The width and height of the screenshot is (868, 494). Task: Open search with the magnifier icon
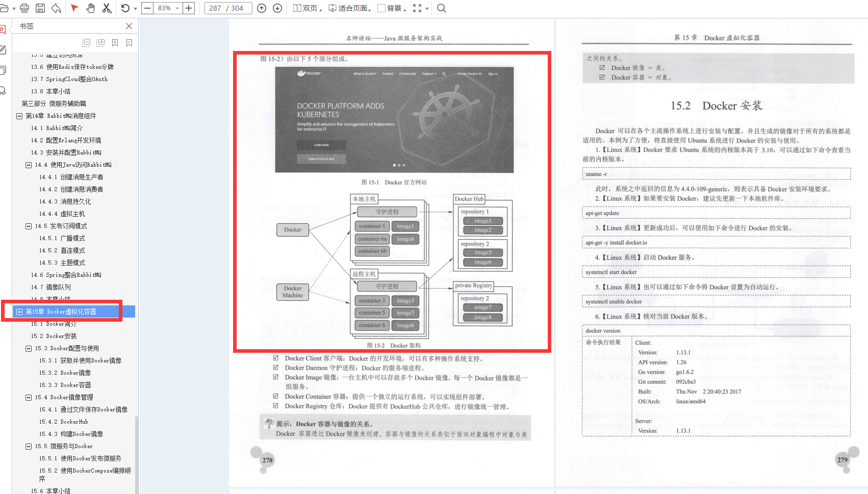click(442, 8)
